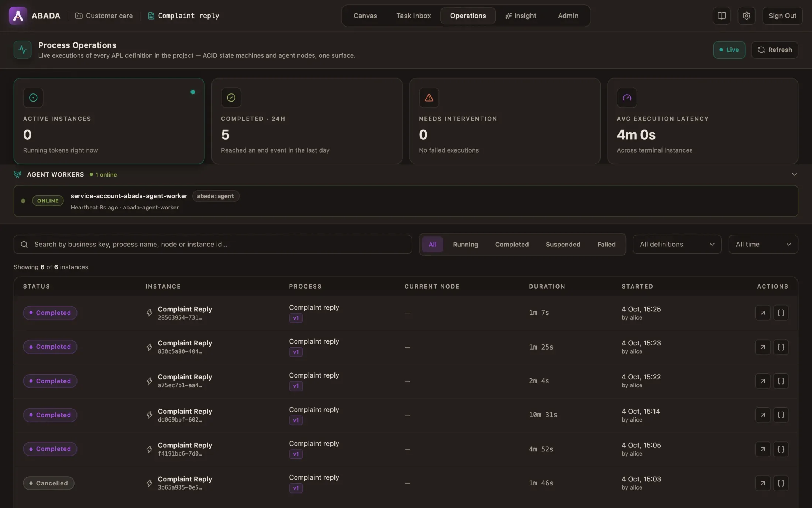Select the All status filter
Screen dimensions: 812x508
tap(432, 244)
